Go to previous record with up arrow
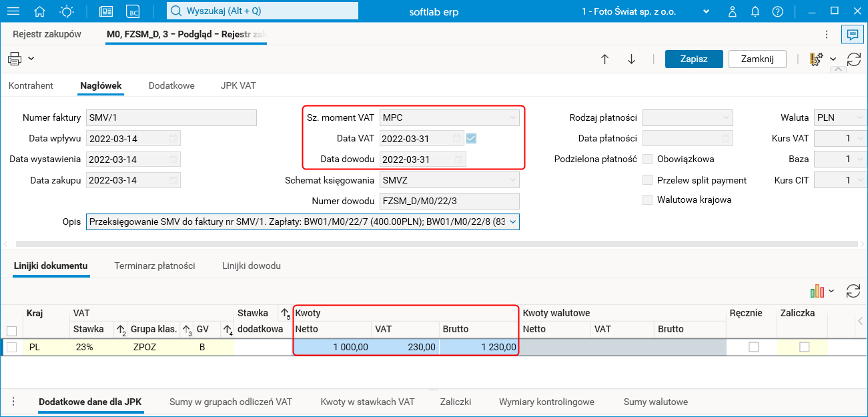Viewport: 868px width, 417px height. (x=605, y=59)
